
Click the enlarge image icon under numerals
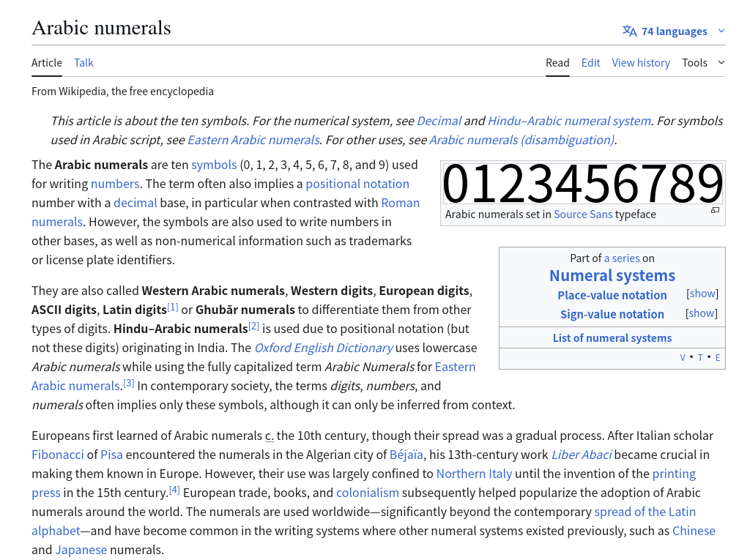pyautogui.click(x=715, y=211)
